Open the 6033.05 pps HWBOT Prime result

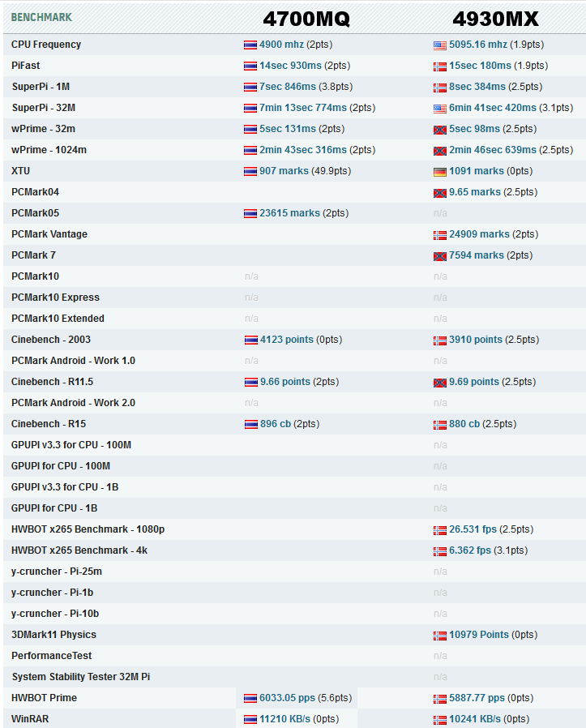pos(287,698)
